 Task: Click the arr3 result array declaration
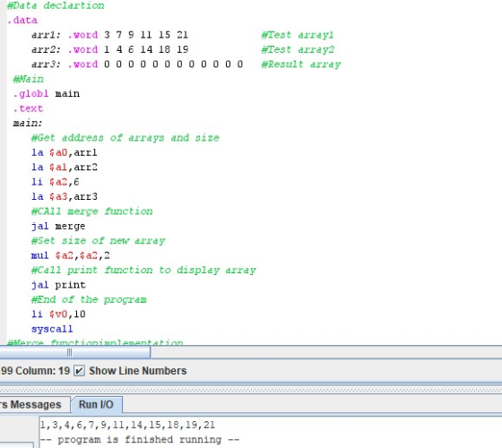[x=137, y=65]
